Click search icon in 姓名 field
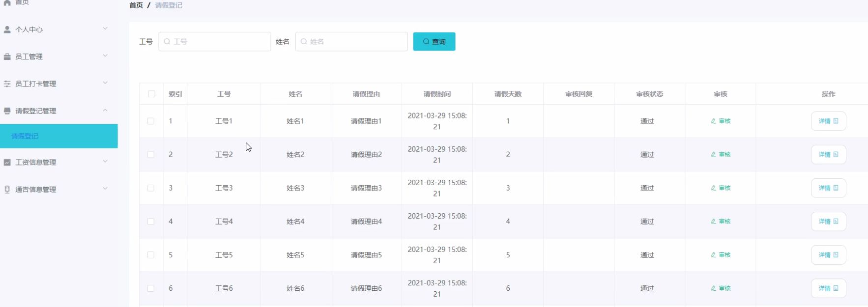Viewport: 868px width, 307px height. coord(304,42)
